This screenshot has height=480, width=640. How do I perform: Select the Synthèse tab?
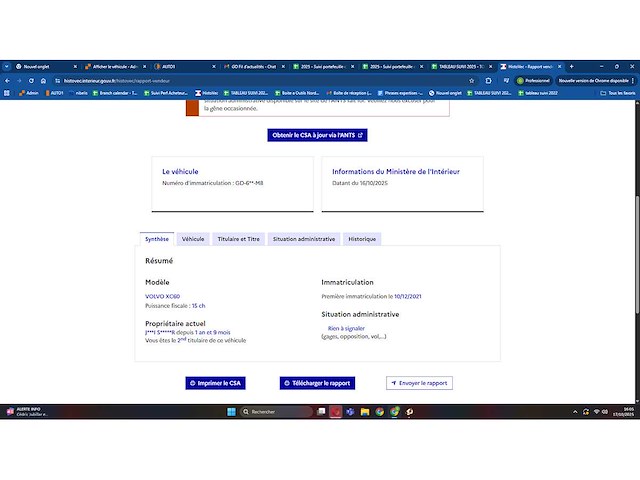click(157, 239)
